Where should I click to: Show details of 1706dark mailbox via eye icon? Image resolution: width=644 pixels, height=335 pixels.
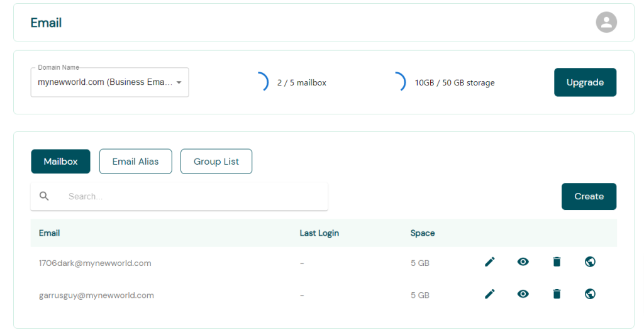click(523, 262)
